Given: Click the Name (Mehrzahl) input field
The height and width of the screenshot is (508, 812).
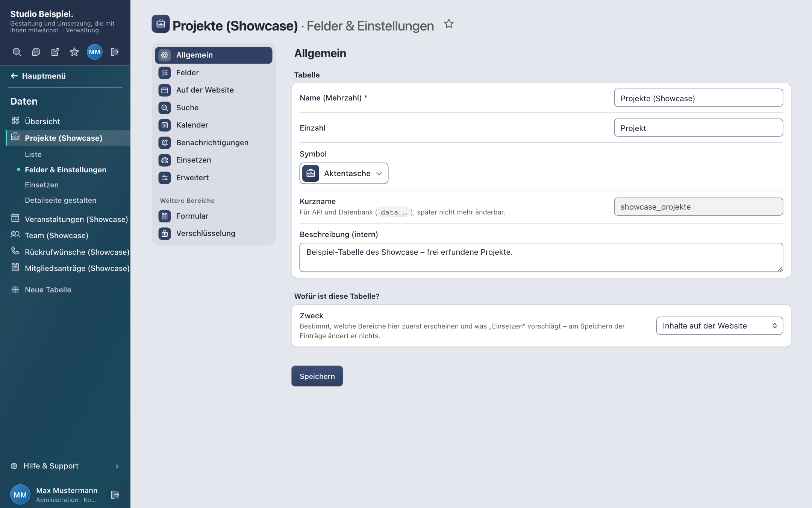Looking at the screenshot, I should click(x=698, y=98).
